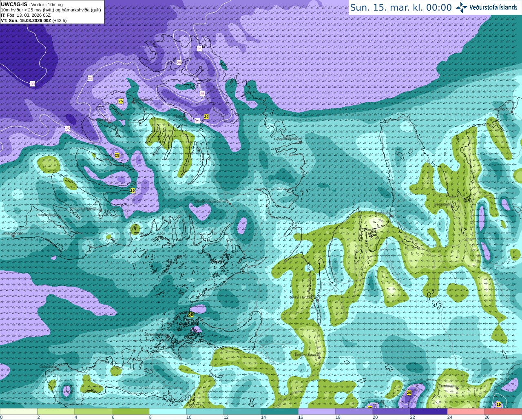The image size is (522, 420).
Task: Click the number 16 on legend scale
Action: tap(301, 418)
